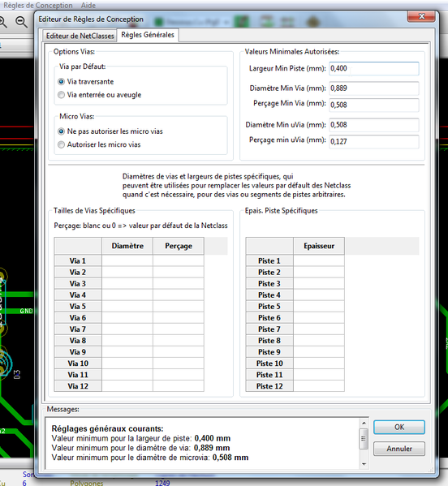This screenshot has height=486, width=448.
Task: Click the Perçage min uVia field
Action: (374, 141)
